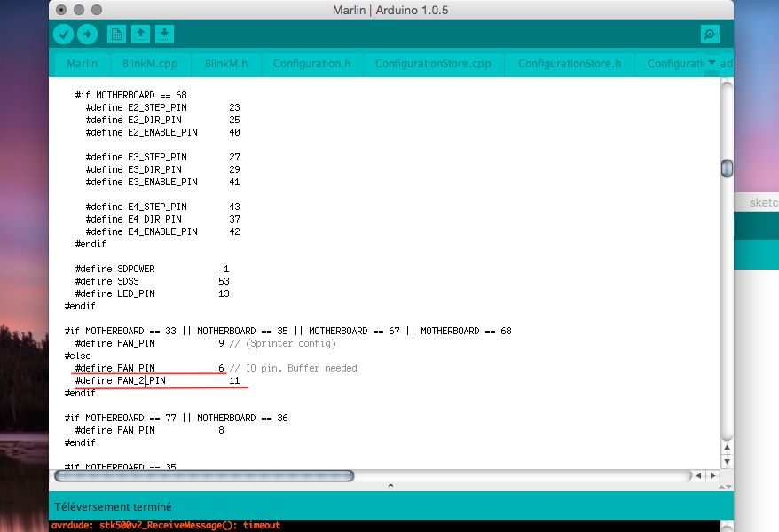Switch to the BlinkM.cpp tab

coord(150,64)
